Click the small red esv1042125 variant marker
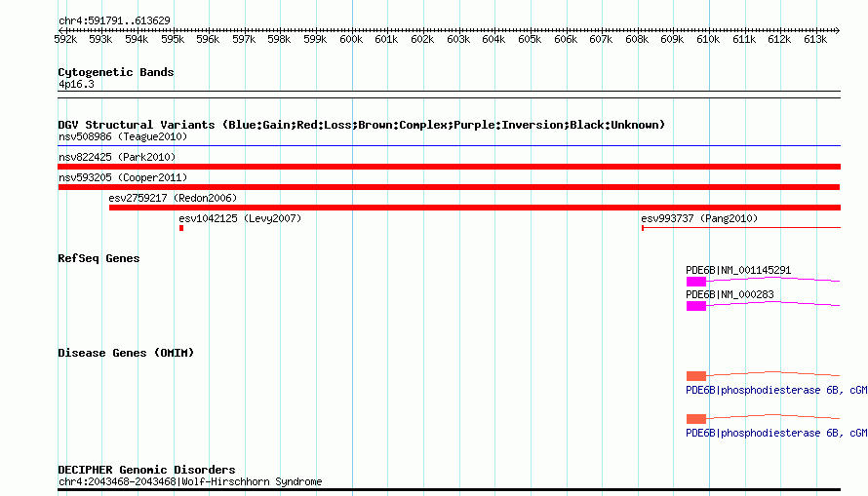Screen dimensions: 868x496 181,228
